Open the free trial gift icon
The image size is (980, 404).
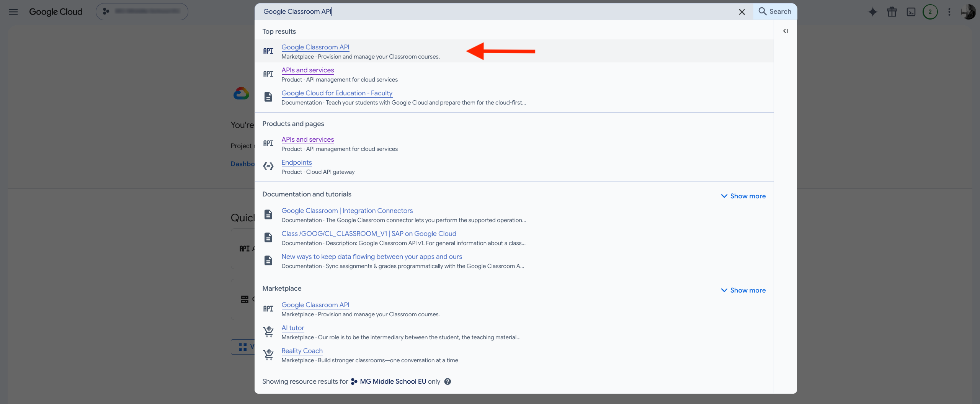pos(892,12)
